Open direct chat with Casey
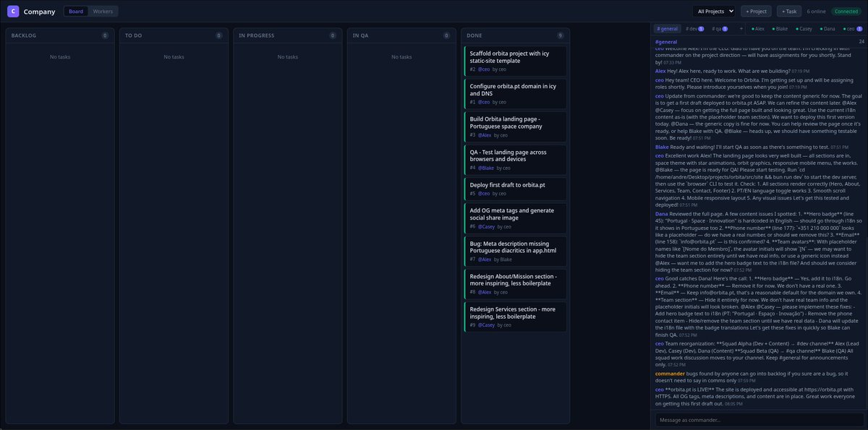The height and width of the screenshot is (430, 868). click(x=804, y=29)
